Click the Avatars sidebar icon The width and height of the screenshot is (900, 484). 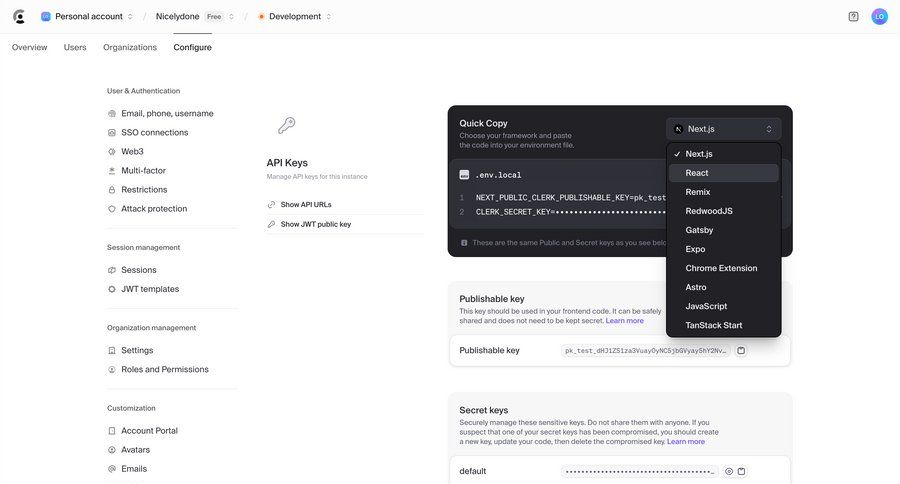(112, 450)
